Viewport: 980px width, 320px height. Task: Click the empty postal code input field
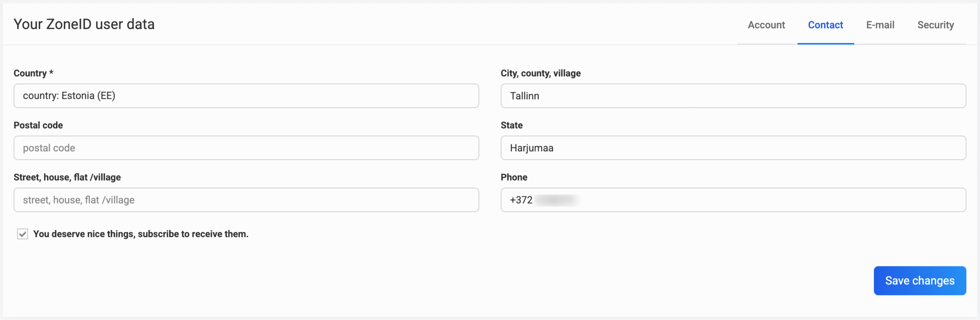(x=246, y=148)
